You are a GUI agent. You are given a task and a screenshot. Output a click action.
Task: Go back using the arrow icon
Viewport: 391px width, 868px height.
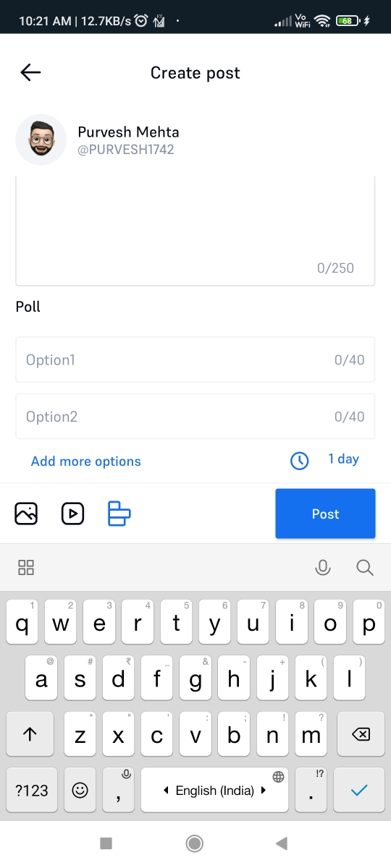point(30,72)
